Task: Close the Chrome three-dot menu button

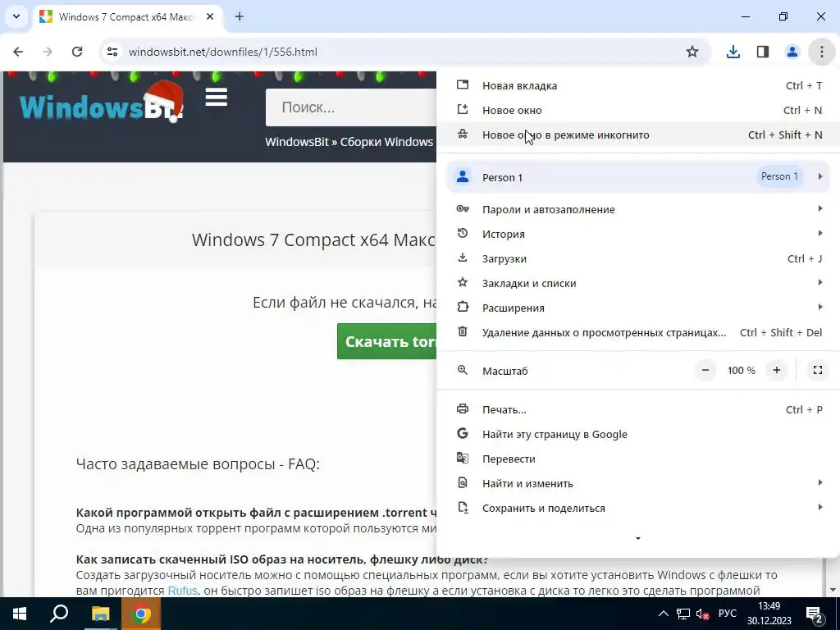Action: coord(821,52)
